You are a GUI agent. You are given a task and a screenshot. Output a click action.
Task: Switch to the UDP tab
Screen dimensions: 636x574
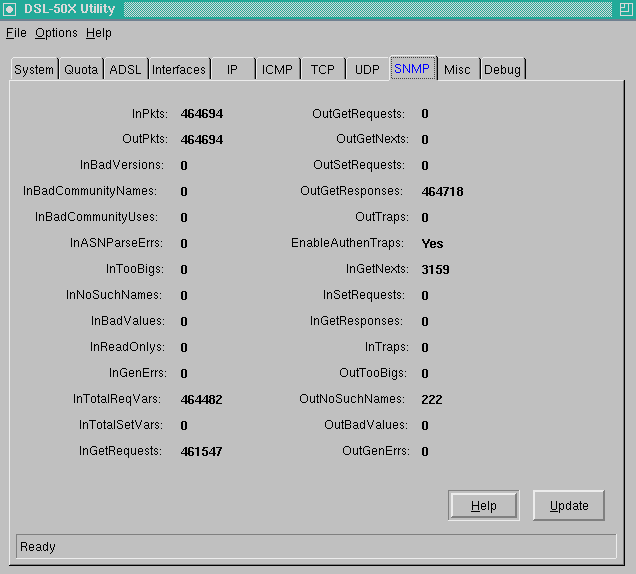(x=367, y=69)
